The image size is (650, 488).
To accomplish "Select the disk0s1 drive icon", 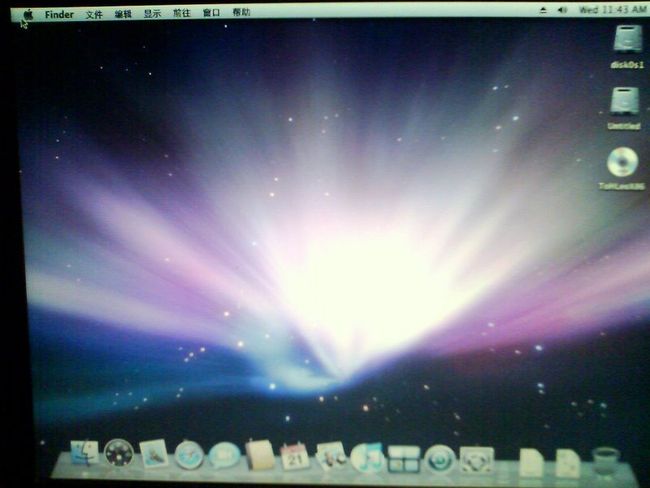I will point(627,39).
